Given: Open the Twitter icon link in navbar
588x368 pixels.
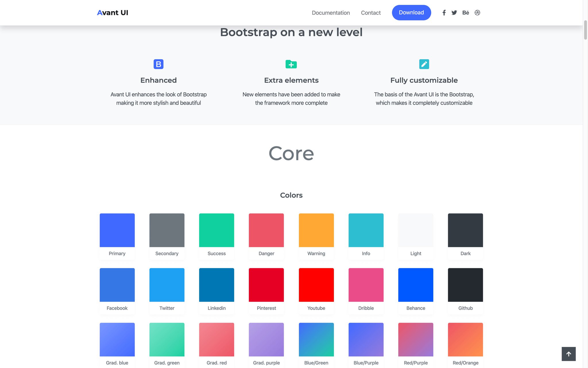Looking at the screenshot, I should point(454,13).
